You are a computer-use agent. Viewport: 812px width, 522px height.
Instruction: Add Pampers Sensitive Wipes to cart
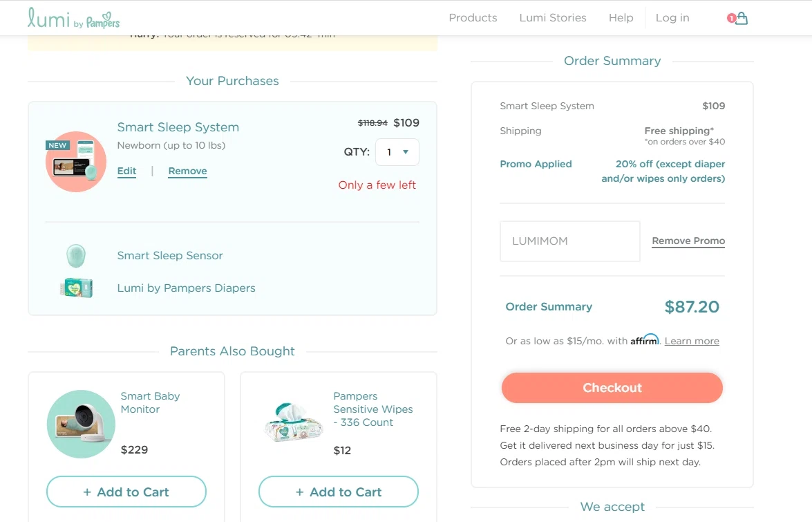pos(339,492)
